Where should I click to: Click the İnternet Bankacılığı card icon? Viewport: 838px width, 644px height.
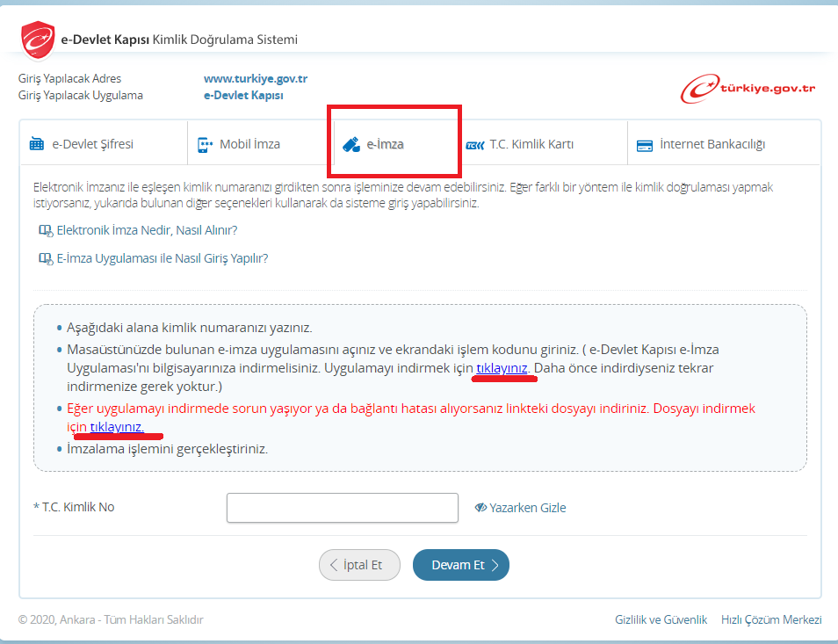[645, 145]
